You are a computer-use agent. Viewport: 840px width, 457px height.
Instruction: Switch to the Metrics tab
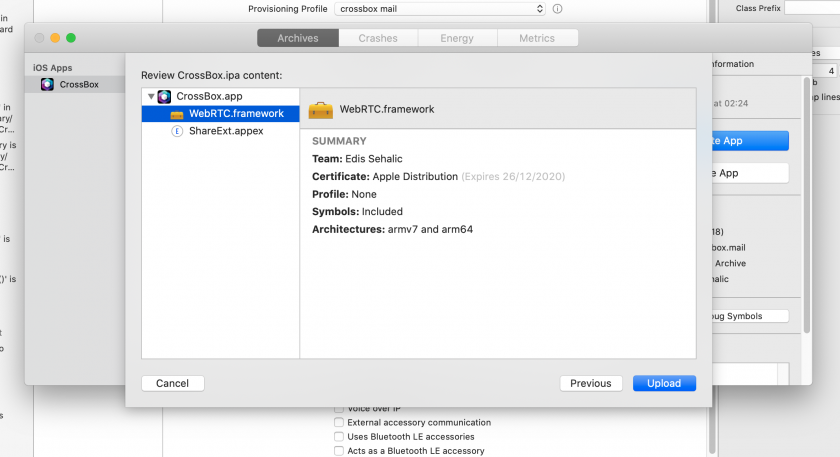[537, 38]
